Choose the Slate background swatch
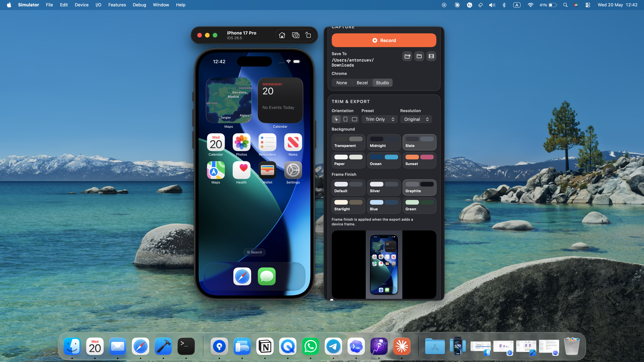 coord(419,142)
